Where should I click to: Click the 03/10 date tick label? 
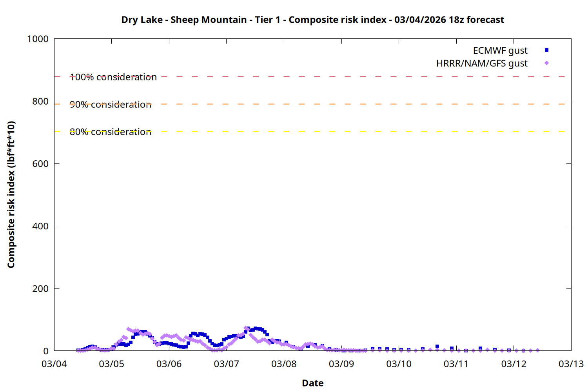[399, 364]
